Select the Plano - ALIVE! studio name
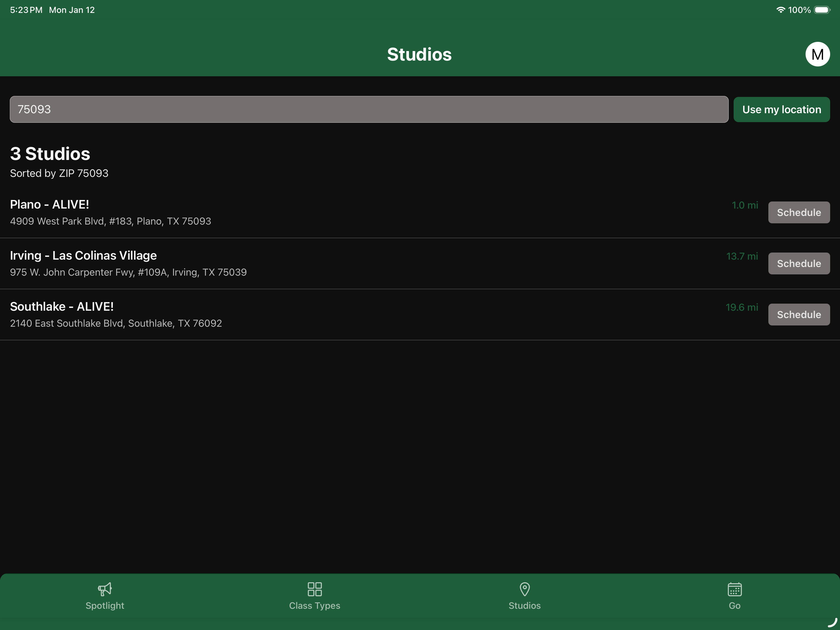 pos(50,205)
